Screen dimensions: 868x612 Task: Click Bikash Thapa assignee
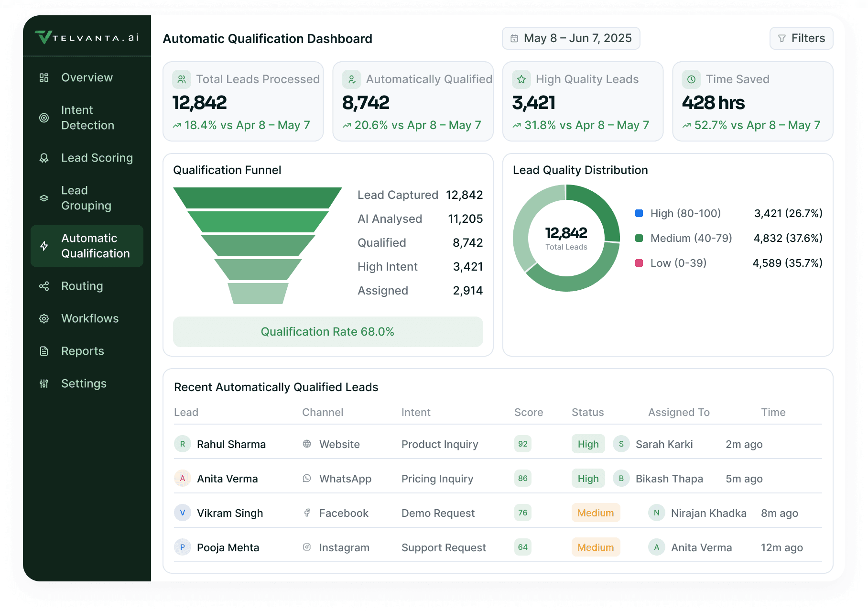pos(669,479)
